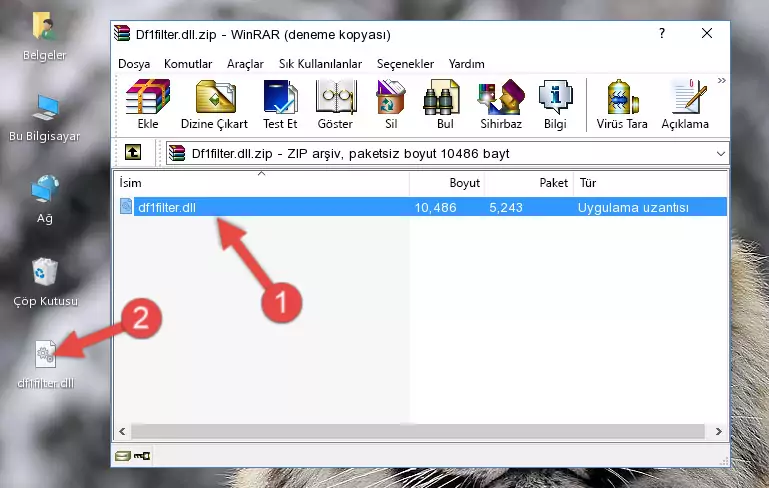Click the status bar key icon

[142, 456]
